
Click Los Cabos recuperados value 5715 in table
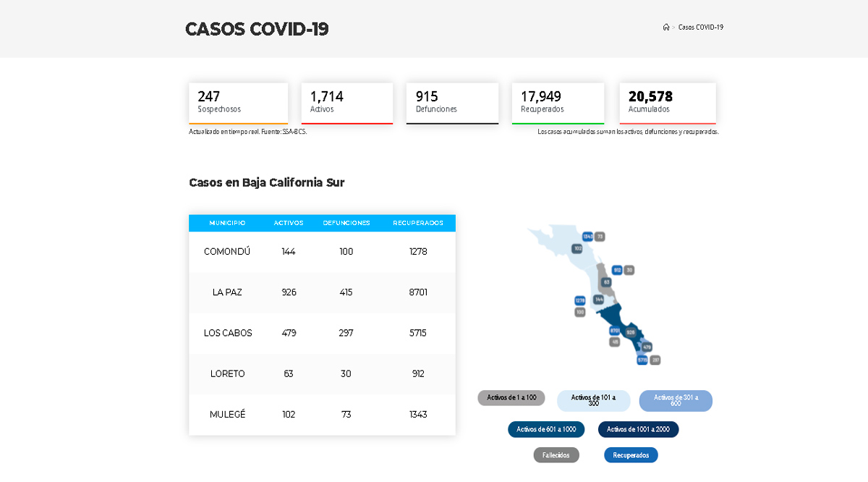pos(418,333)
